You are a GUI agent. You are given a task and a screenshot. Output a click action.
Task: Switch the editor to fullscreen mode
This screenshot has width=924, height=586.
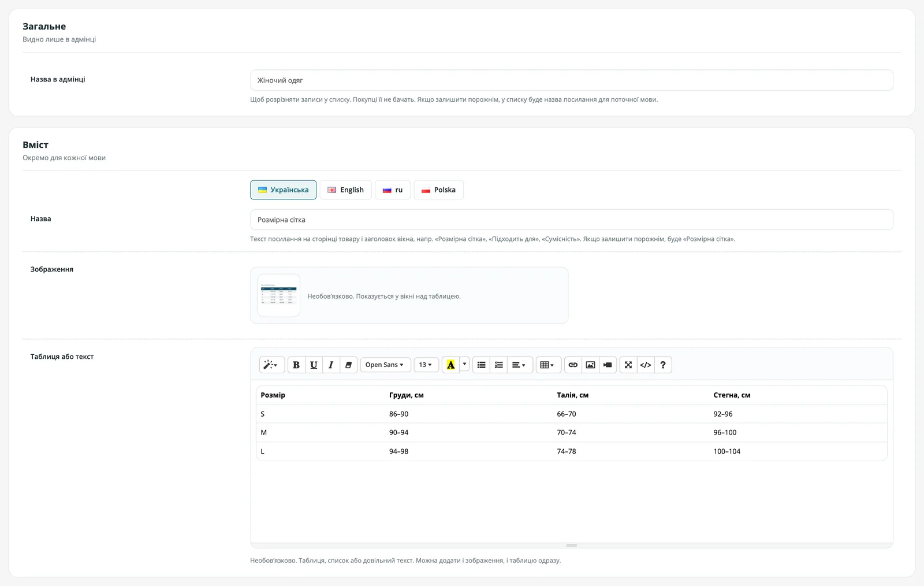click(628, 365)
